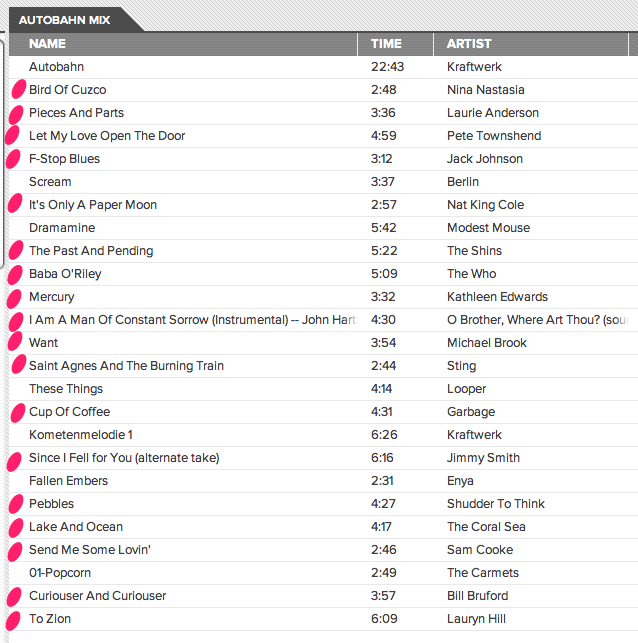The width and height of the screenshot is (638, 643).
Task: Click the pink dot beside Want
Action: (15, 343)
